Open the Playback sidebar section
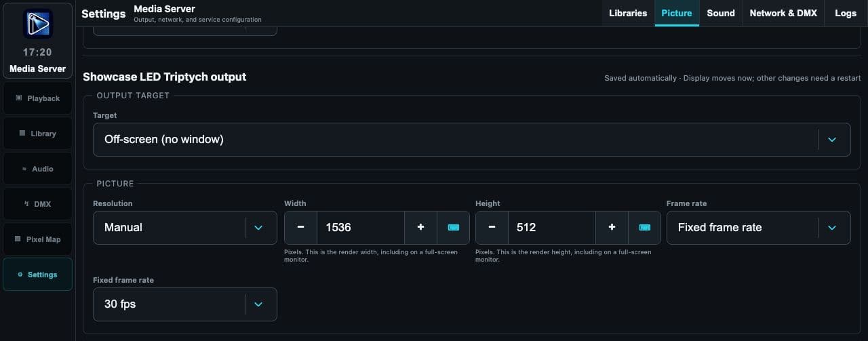This screenshot has width=868, height=341. 37,98
